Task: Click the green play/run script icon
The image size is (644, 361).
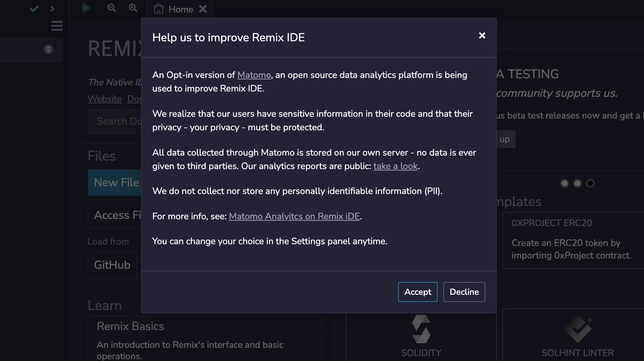Action: (x=86, y=8)
